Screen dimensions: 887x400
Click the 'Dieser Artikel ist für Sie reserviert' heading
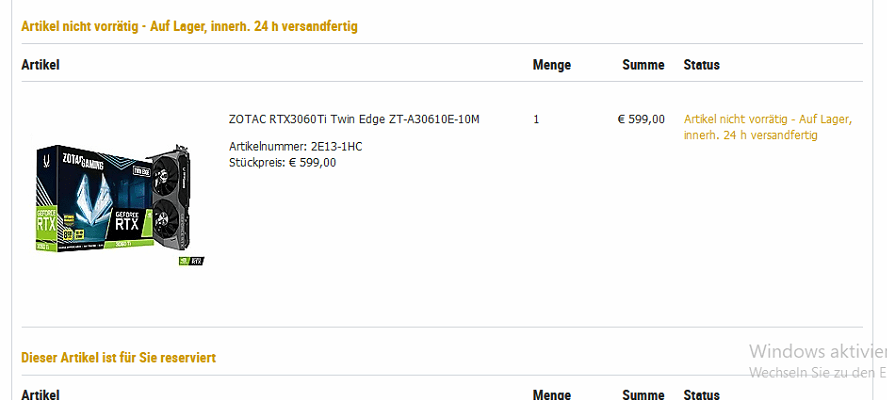point(119,357)
